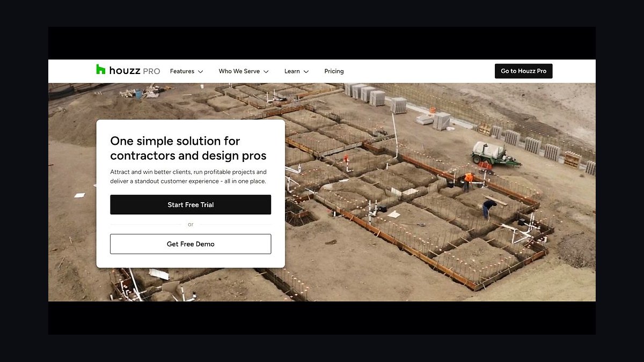Open the Features menu
Viewport: 644px width, 362px height.
[x=182, y=71]
